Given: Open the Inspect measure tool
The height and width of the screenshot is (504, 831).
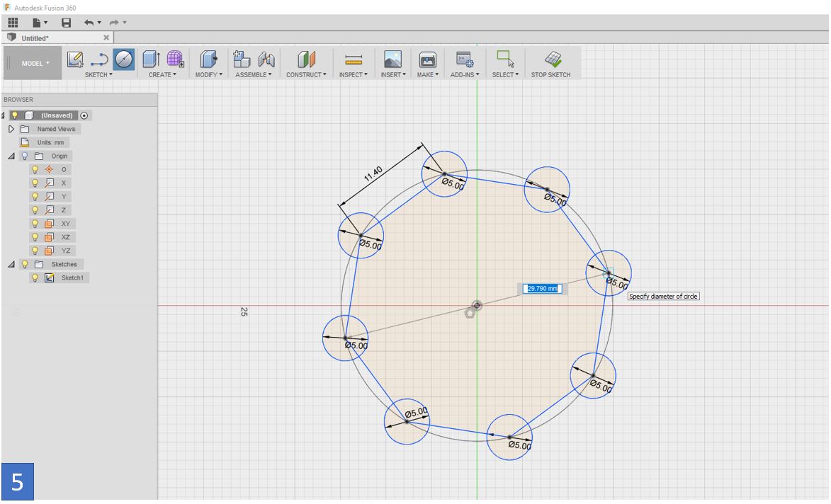Looking at the screenshot, I should [353, 59].
